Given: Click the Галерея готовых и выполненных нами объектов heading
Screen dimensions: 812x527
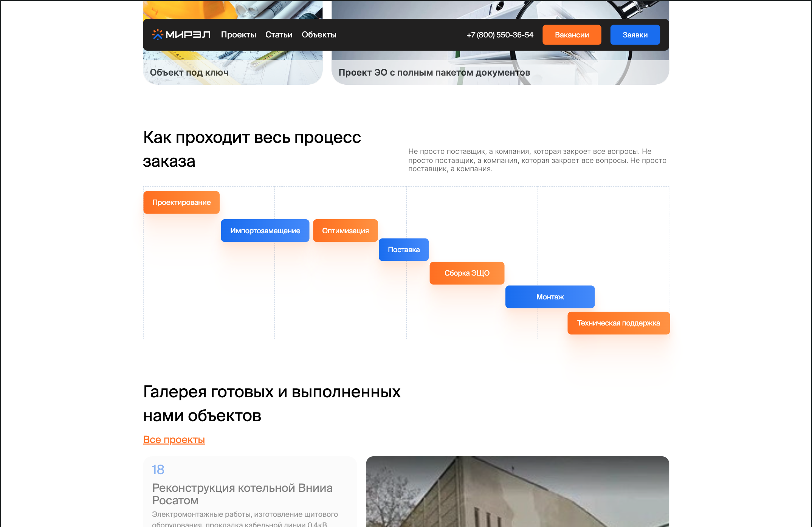Looking at the screenshot, I should [272, 403].
